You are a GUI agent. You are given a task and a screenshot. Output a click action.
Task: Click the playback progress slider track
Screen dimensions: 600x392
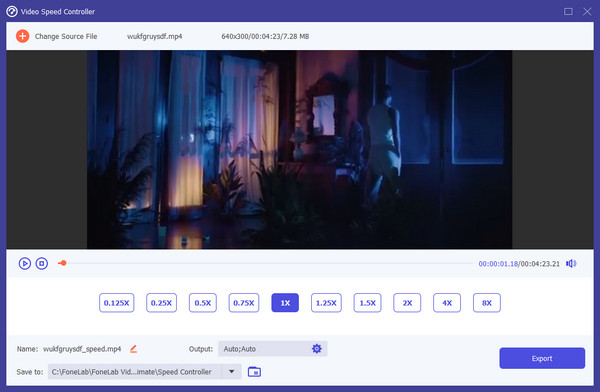pyautogui.click(x=266, y=263)
